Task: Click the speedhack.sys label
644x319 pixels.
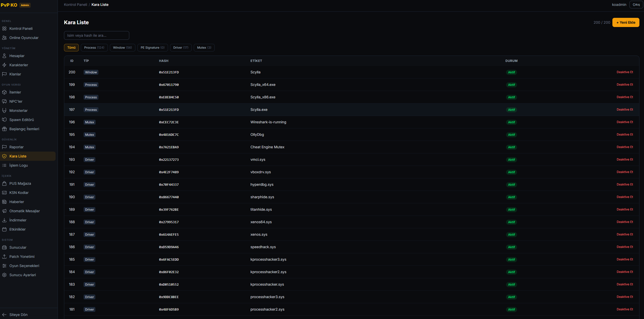Action: [263, 247]
